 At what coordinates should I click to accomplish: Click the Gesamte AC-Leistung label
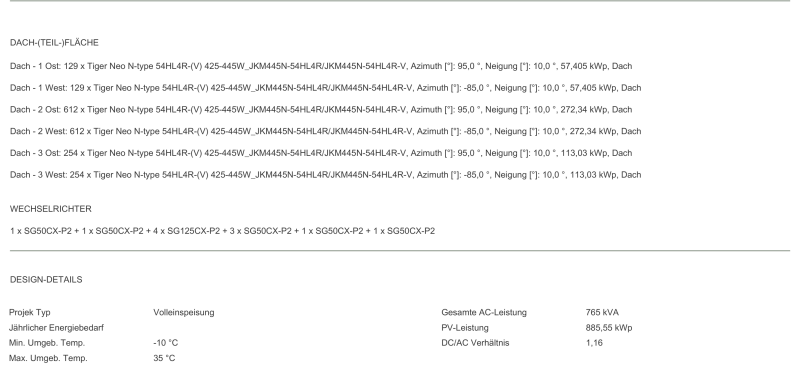484,312
